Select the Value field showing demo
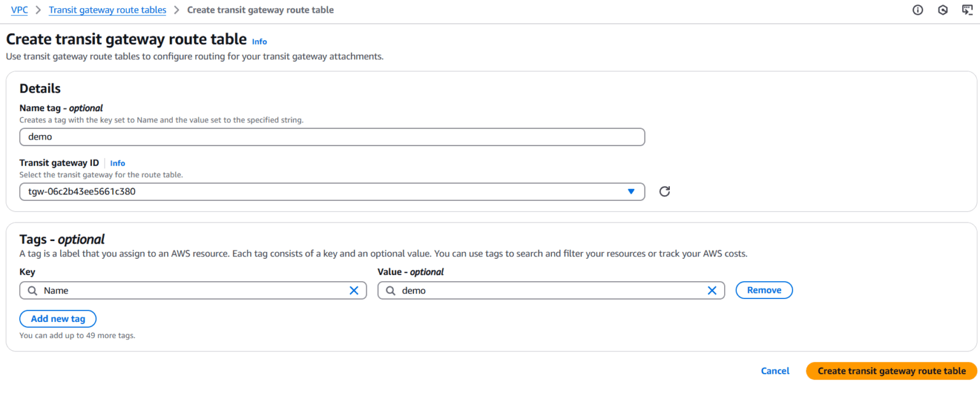The image size is (980, 396). point(549,290)
